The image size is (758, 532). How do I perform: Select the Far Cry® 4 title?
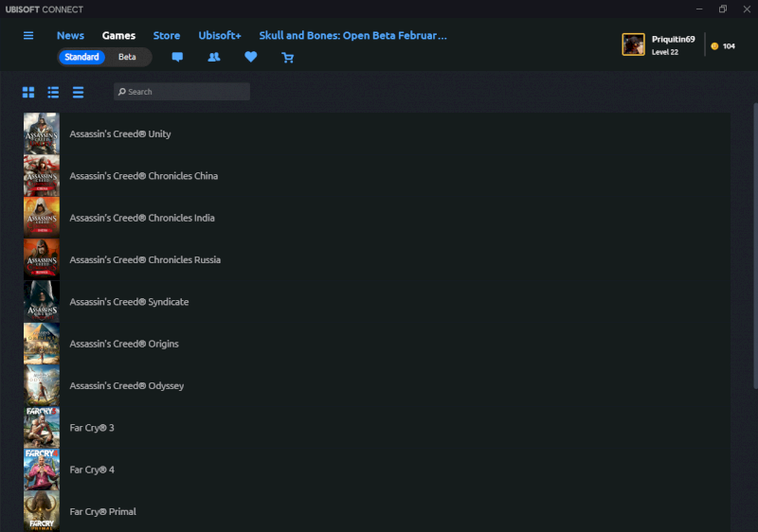point(92,470)
